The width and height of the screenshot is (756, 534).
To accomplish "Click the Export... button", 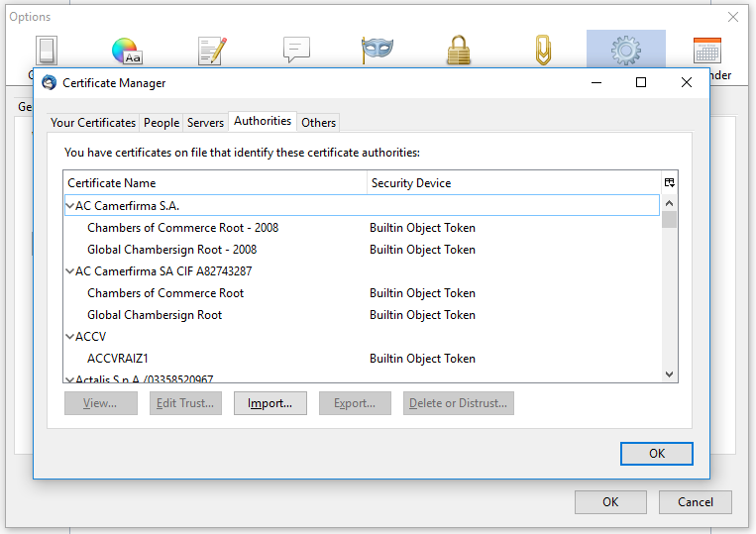I will click(355, 403).
